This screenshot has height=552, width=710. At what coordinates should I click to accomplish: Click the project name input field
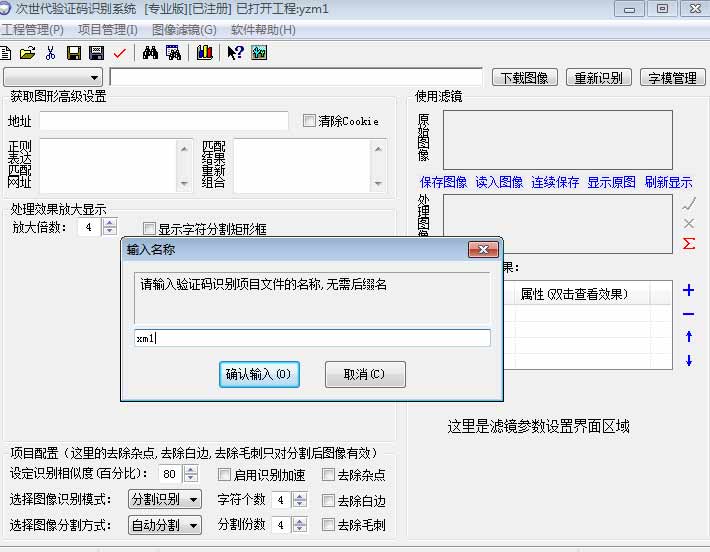click(312, 338)
